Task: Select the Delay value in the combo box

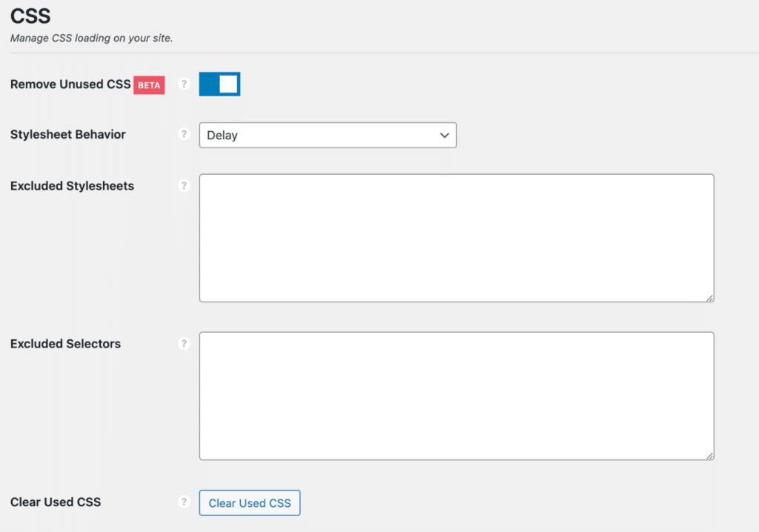Action: pos(328,135)
